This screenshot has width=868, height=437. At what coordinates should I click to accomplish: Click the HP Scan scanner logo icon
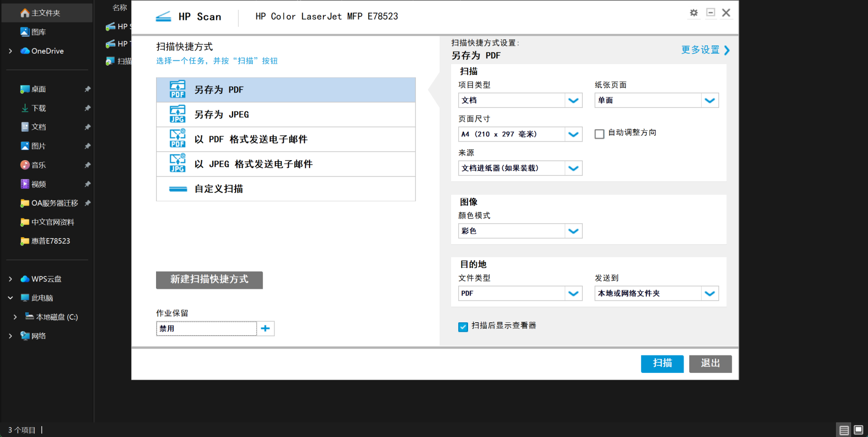point(163,17)
